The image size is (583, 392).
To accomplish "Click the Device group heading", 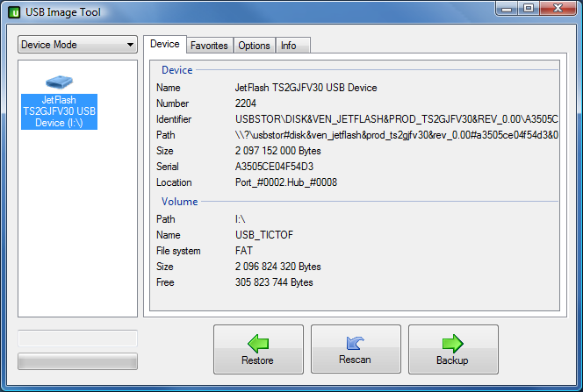I will click(x=177, y=70).
